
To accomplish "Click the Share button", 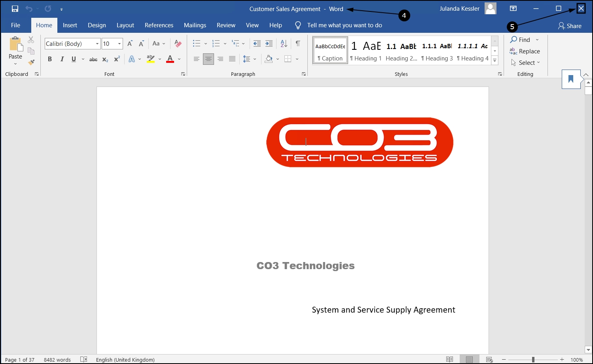I will [570, 26].
